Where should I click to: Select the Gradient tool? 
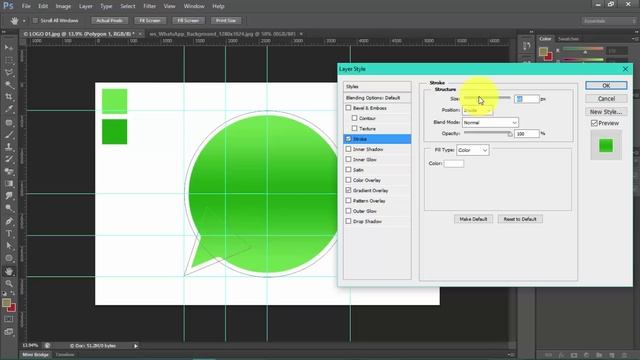(x=9, y=184)
